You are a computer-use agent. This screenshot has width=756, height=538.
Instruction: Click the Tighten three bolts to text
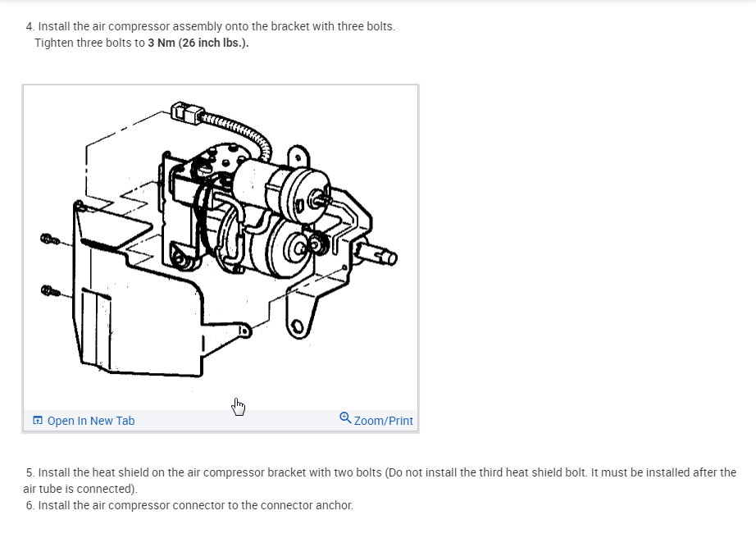click(89, 43)
